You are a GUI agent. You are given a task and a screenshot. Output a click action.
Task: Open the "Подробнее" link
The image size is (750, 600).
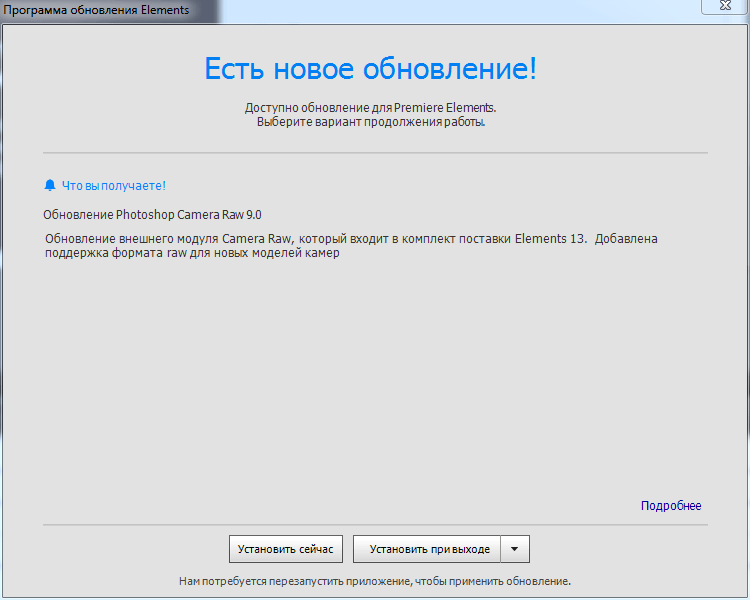pyautogui.click(x=671, y=506)
